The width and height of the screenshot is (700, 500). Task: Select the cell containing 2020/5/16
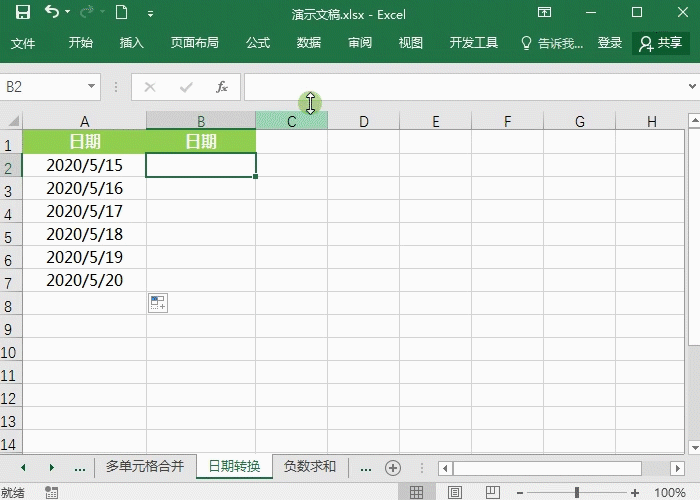84,188
